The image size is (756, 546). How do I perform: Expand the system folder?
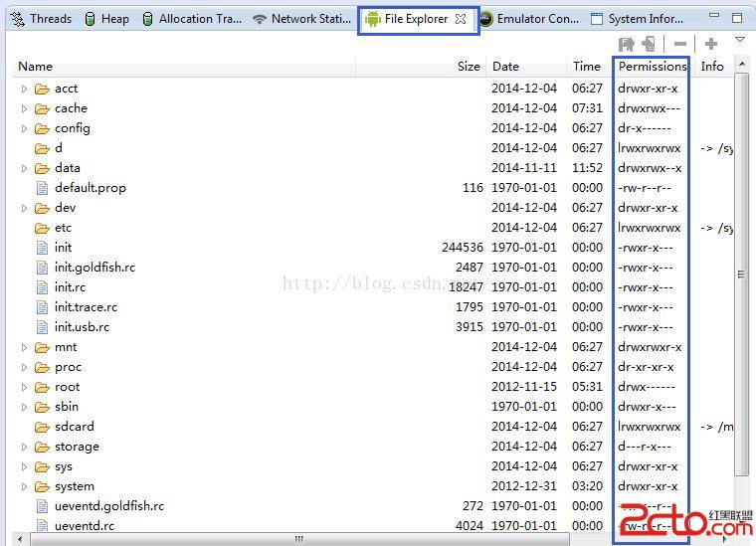[24, 486]
